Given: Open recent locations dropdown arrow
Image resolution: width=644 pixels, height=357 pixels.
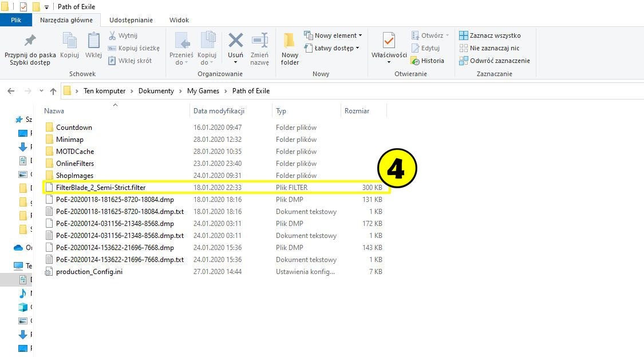Looking at the screenshot, I should coord(41,91).
